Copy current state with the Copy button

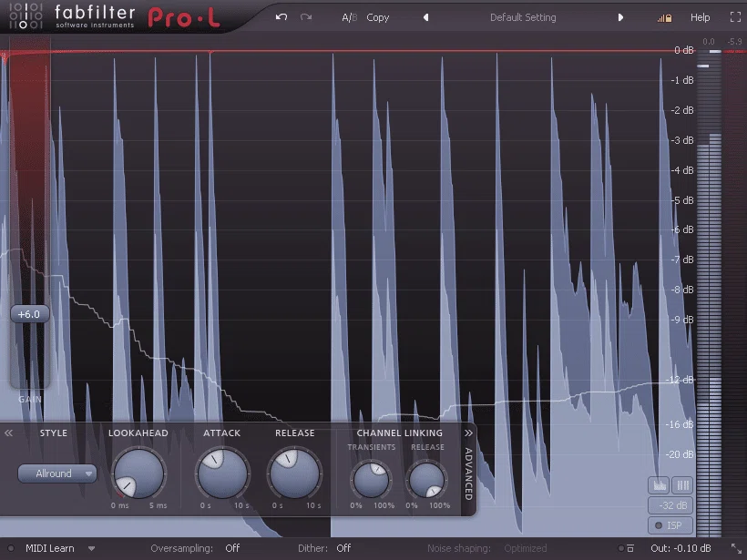378,17
